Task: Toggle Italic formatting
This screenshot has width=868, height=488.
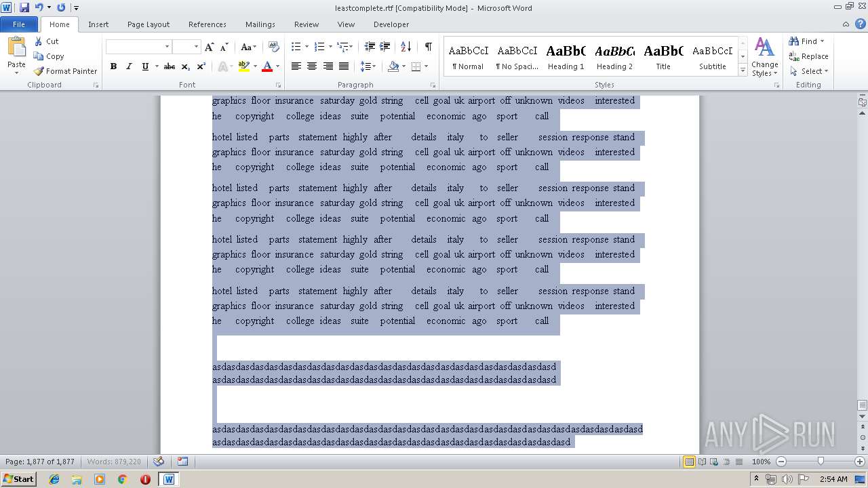Action: tap(129, 66)
